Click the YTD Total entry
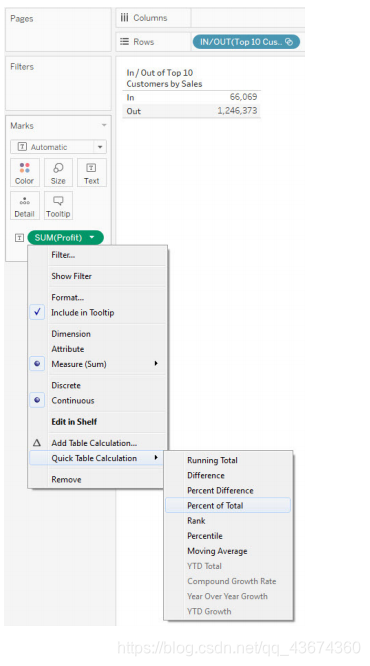The image size is (370, 666). (228, 566)
